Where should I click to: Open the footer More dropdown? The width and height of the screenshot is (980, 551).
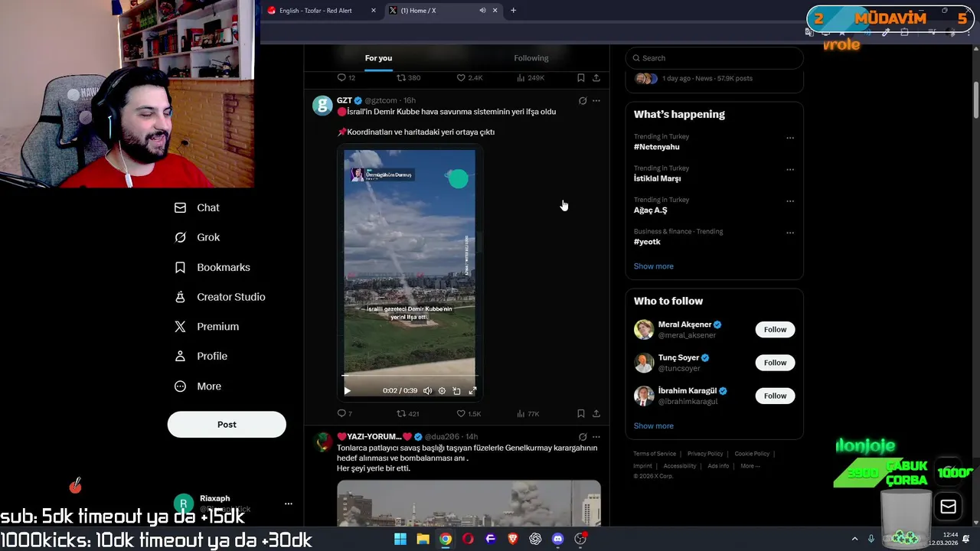click(750, 466)
